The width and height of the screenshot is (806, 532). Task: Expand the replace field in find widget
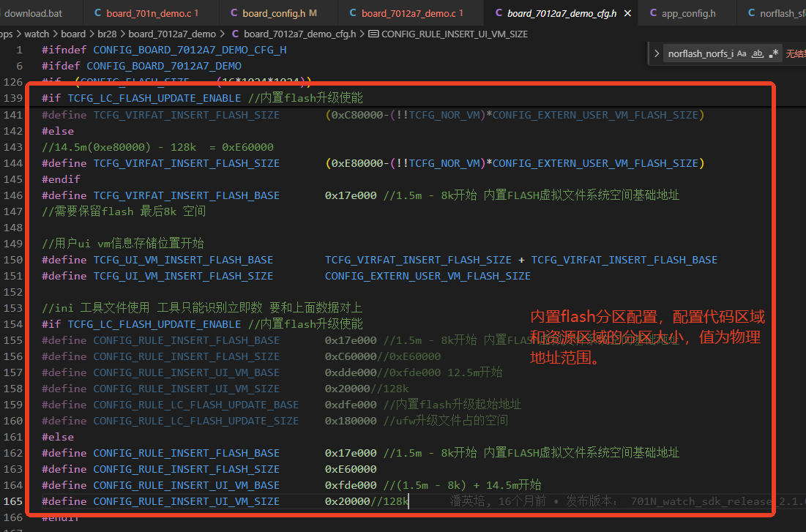pyautogui.click(x=657, y=53)
